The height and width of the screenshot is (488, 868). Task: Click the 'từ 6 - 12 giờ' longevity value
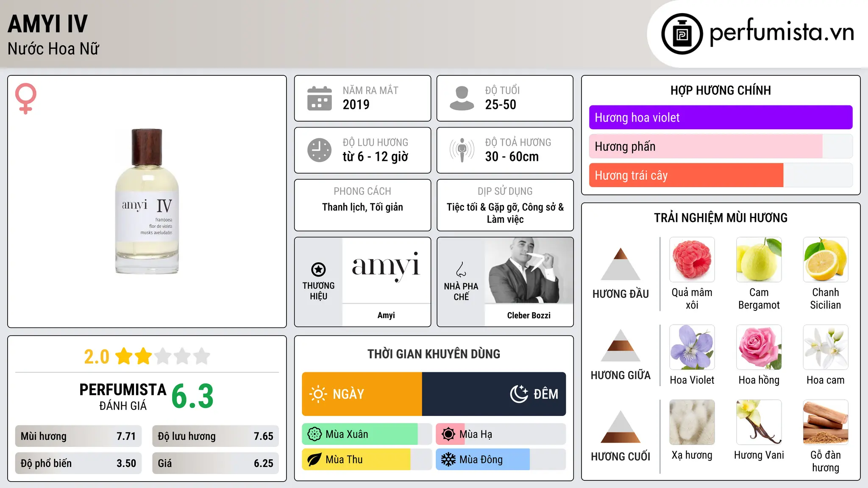tap(376, 157)
